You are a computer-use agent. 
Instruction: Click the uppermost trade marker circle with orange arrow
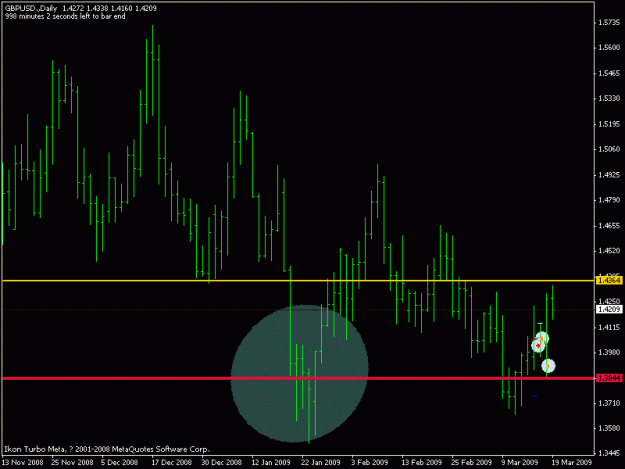(x=542, y=338)
